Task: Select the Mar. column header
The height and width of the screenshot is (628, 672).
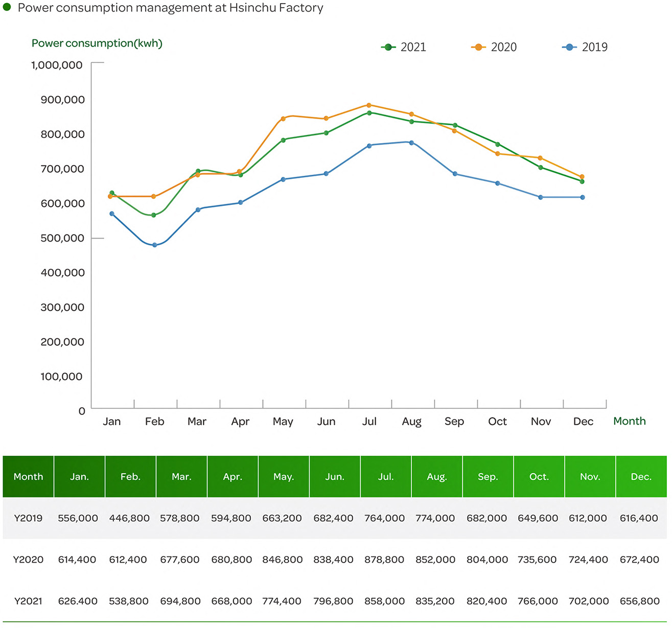Action: point(181,477)
